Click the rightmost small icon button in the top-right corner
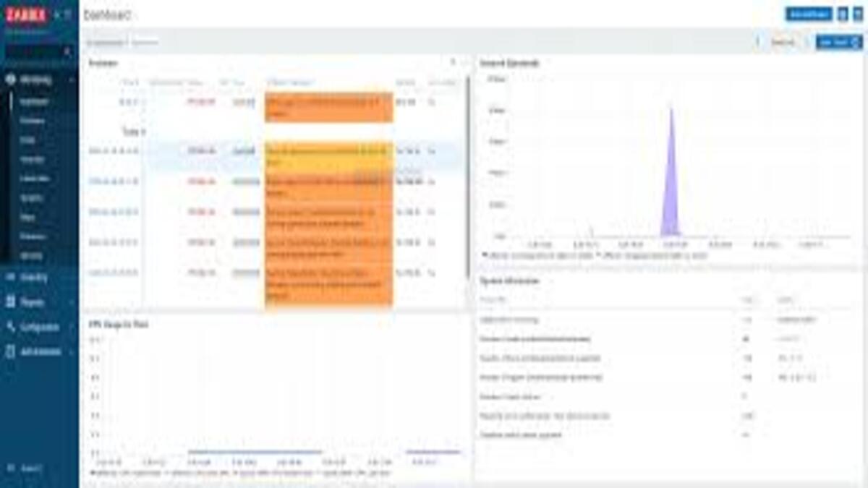Image resolution: width=868 pixels, height=488 pixels. (x=856, y=14)
